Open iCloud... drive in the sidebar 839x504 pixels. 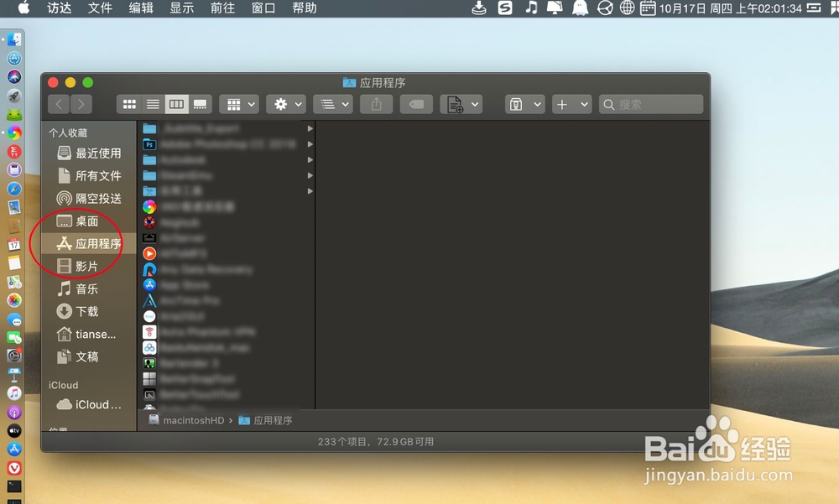coord(89,404)
